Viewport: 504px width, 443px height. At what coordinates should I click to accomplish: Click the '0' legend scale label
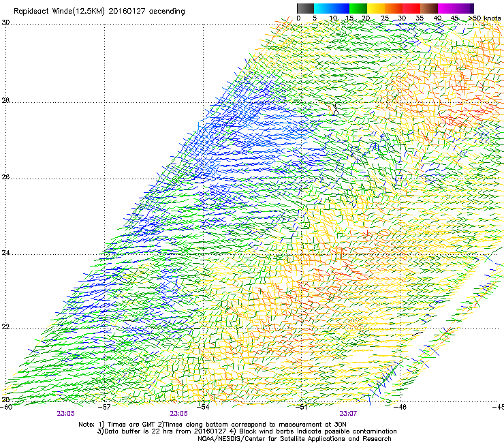[x=298, y=18]
